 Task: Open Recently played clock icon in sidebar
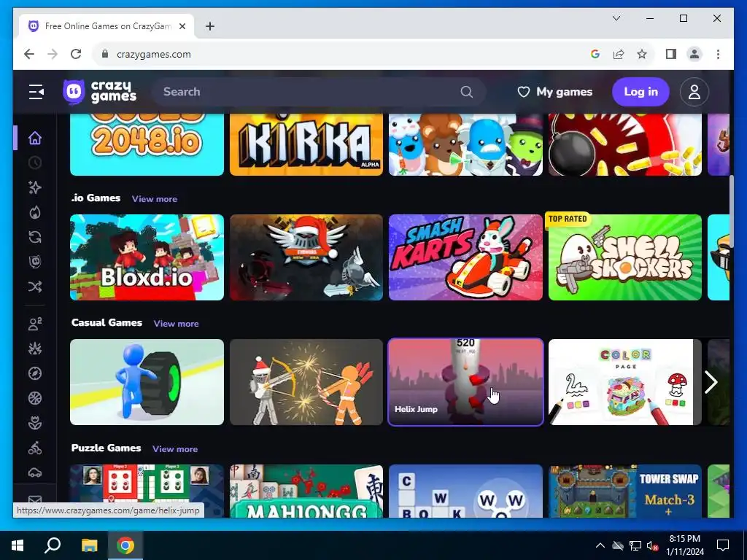click(35, 163)
